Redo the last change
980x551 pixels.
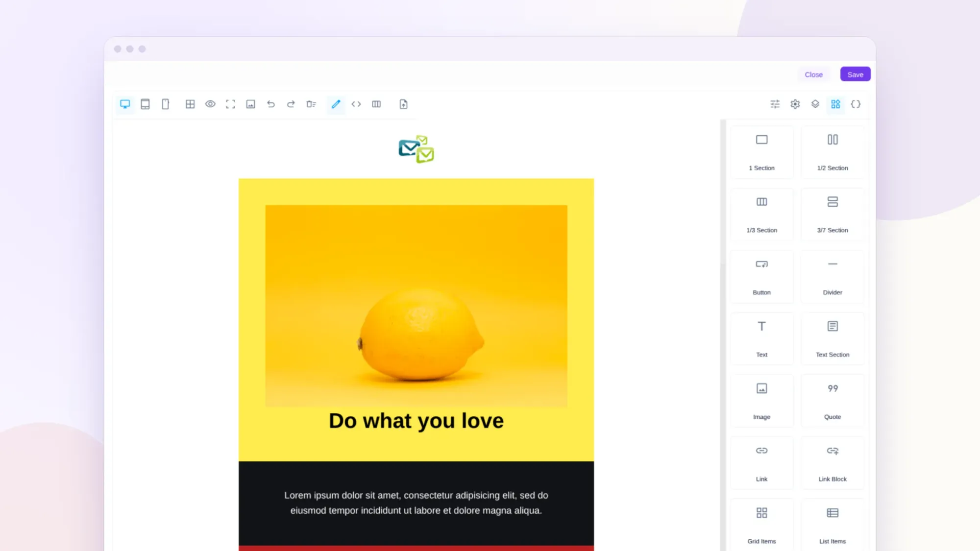[x=291, y=104]
